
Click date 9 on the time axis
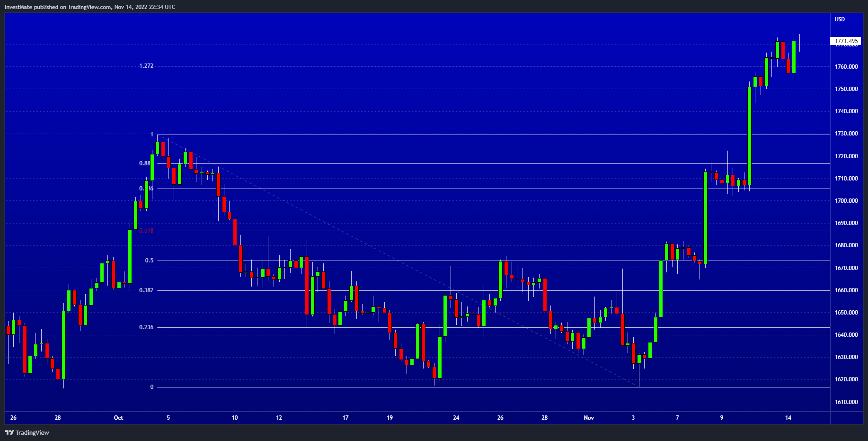pos(722,418)
